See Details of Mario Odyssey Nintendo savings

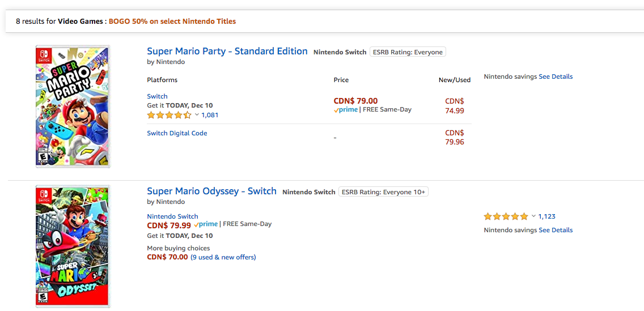coord(556,230)
